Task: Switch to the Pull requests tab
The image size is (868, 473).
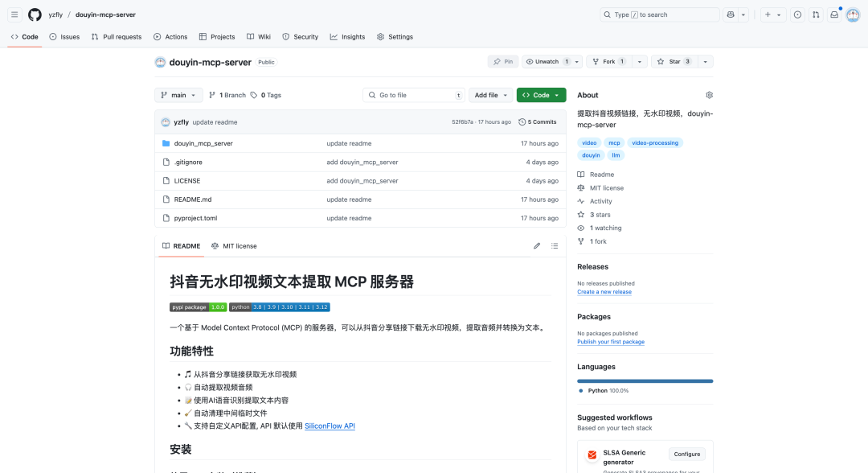Action: coord(117,36)
